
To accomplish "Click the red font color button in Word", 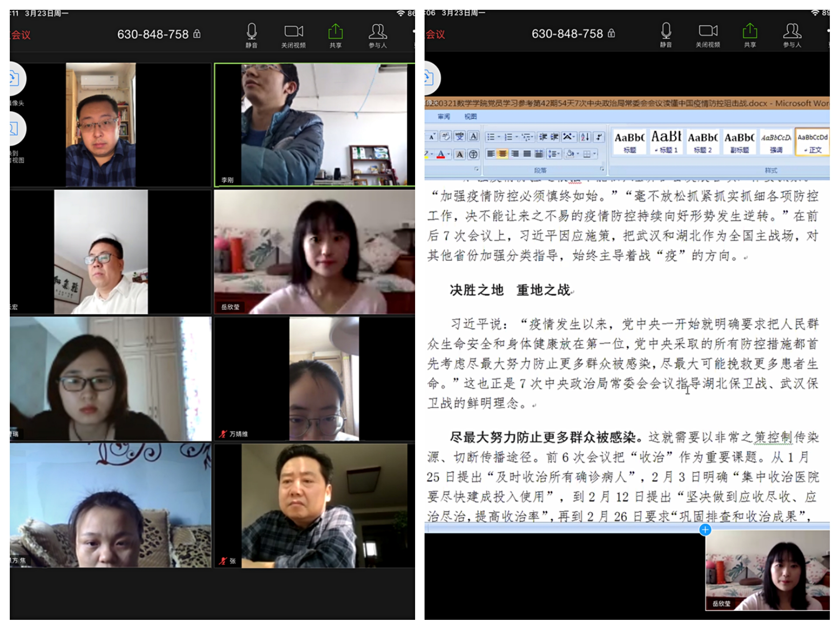I will 441,154.
